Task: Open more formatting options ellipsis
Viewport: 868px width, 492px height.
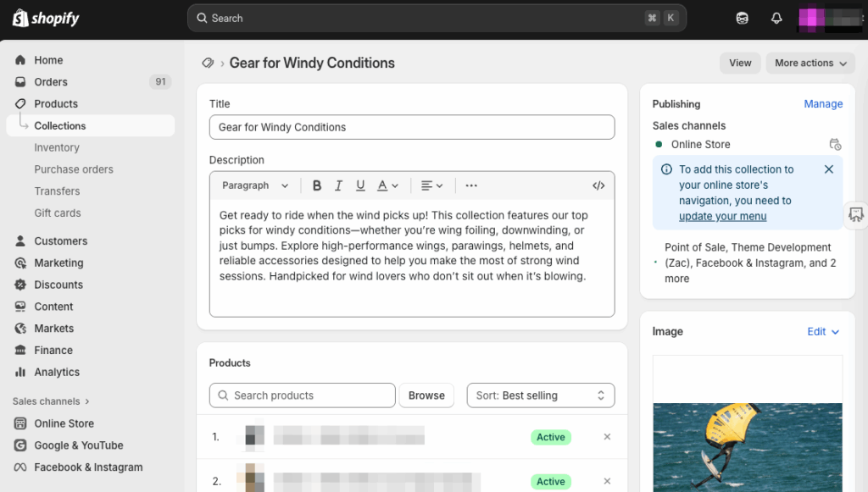Action: (x=471, y=185)
